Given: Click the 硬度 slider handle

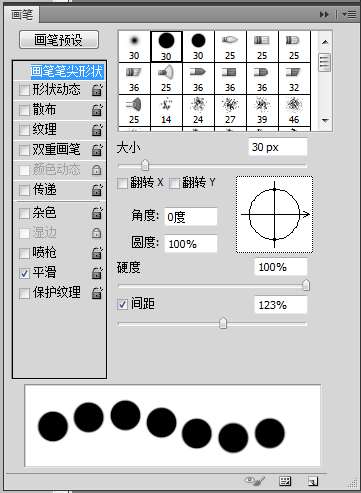Looking at the screenshot, I should click(306, 285).
